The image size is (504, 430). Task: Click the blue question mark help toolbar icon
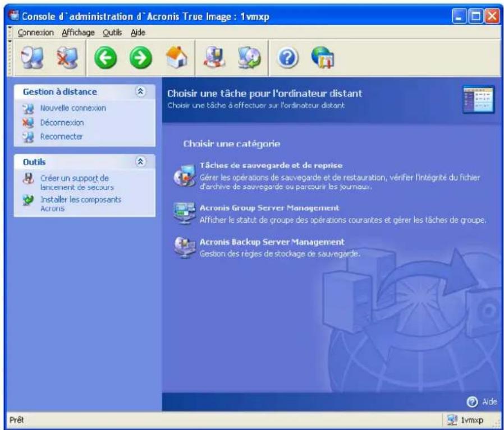(287, 58)
